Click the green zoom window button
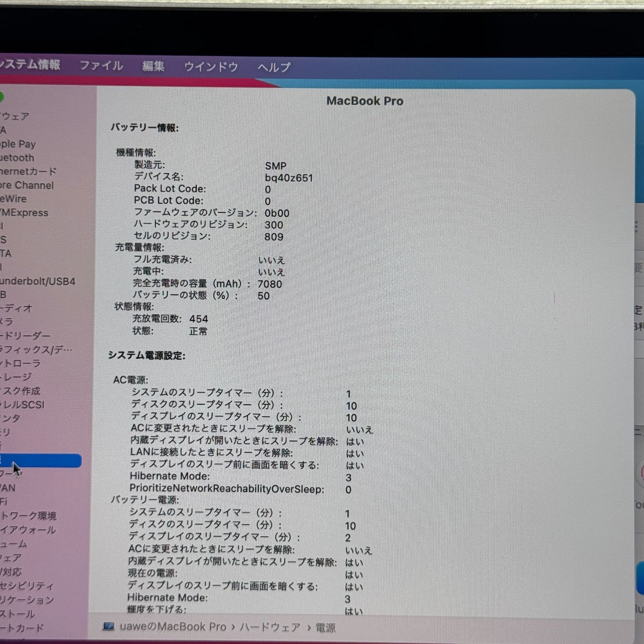This screenshot has width=644, height=644. [1, 97]
